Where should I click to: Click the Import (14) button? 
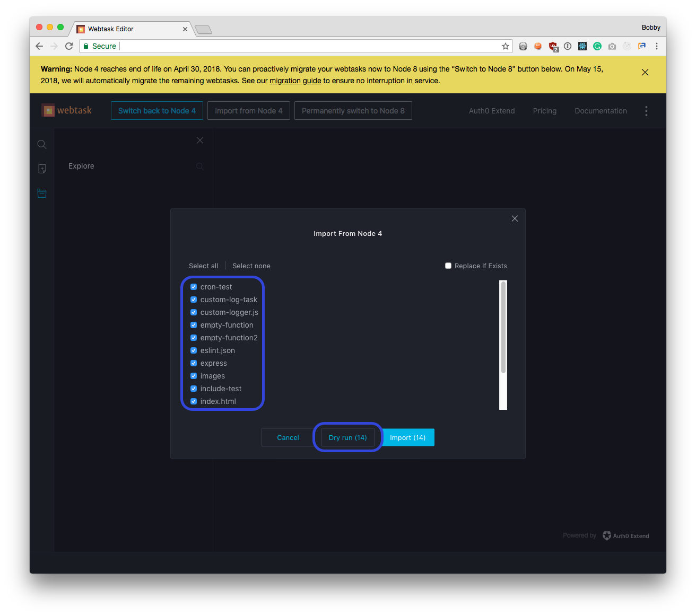408,437
